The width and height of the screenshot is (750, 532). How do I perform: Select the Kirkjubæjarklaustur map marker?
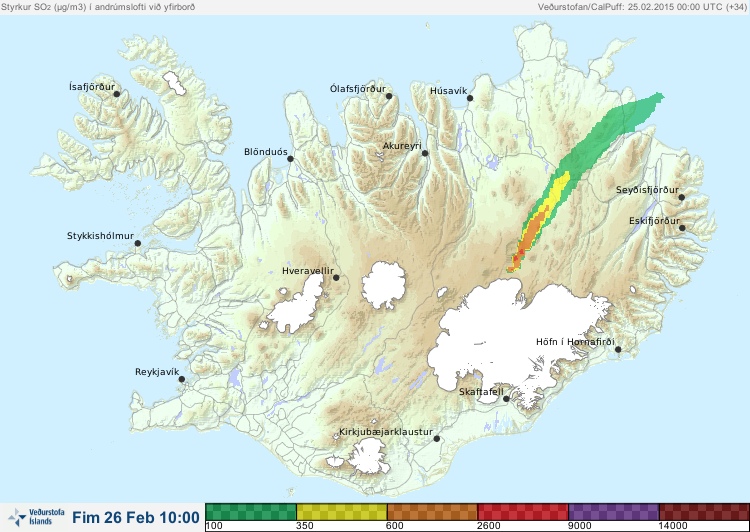[436, 439]
